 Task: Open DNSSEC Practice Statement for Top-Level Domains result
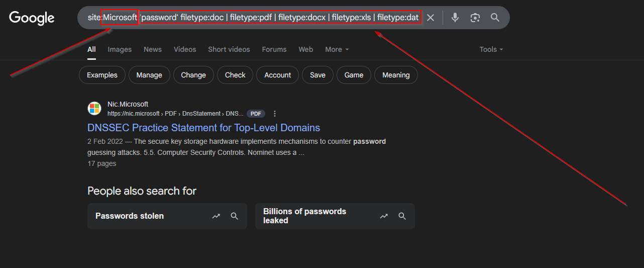[x=203, y=128]
